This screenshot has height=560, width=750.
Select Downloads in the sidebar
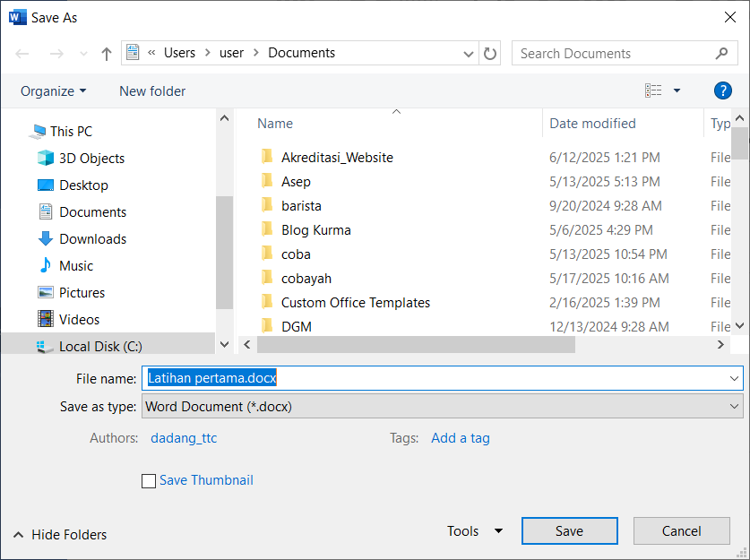tap(90, 238)
